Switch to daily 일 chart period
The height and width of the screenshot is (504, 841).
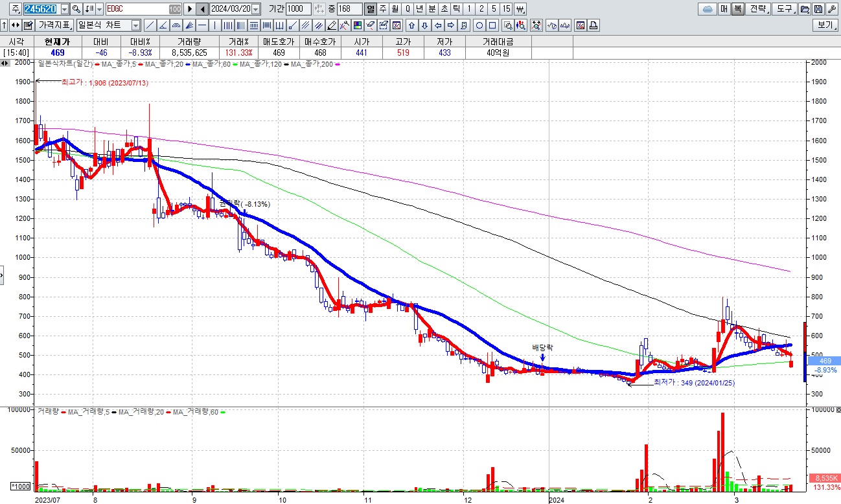[369, 9]
